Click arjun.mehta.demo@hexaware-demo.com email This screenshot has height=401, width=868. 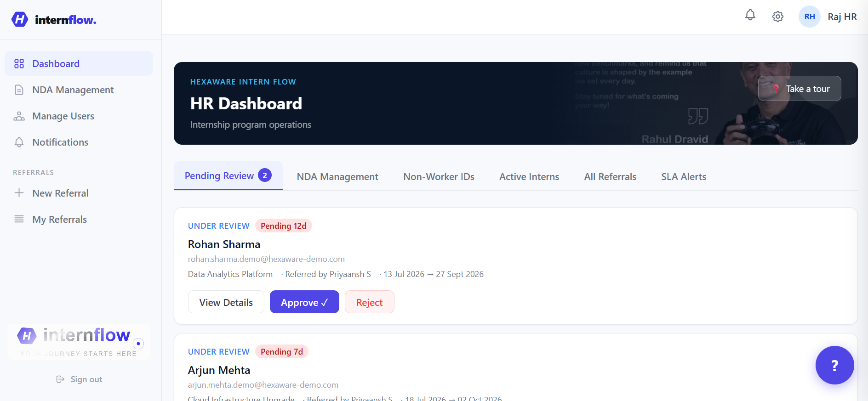pyautogui.click(x=263, y=384)
